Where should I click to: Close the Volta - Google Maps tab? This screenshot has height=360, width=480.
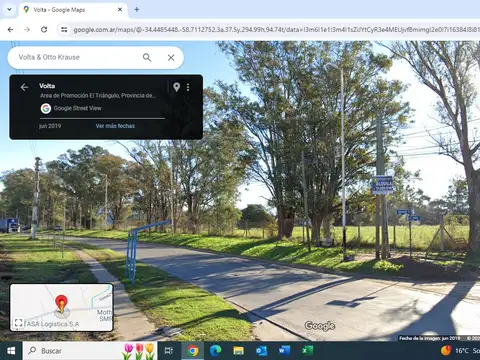point(120,10)
